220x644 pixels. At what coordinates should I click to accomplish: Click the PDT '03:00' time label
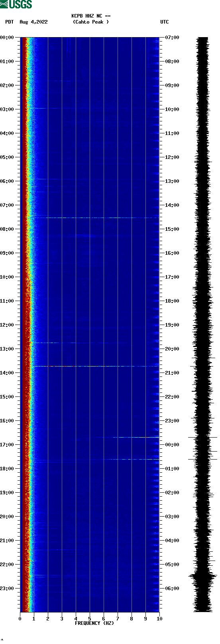(x=7, y=109)
